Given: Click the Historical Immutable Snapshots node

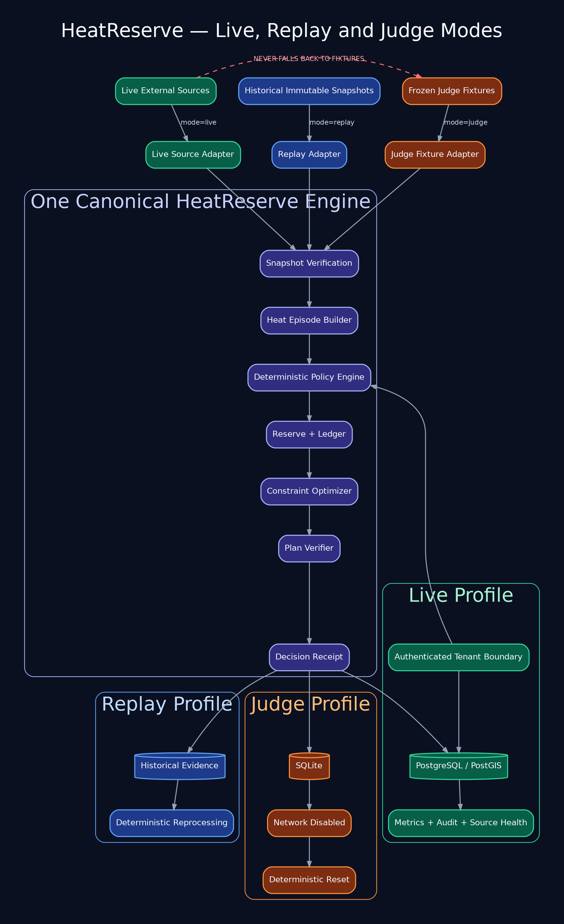Looking at the screenshot, I should coord(309,91).
